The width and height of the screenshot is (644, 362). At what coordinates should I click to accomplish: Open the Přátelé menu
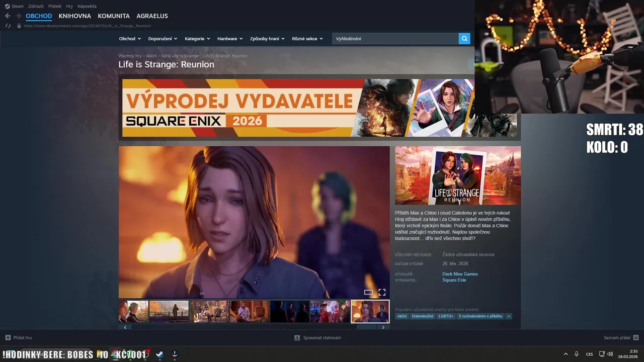[x=55, y=6]
